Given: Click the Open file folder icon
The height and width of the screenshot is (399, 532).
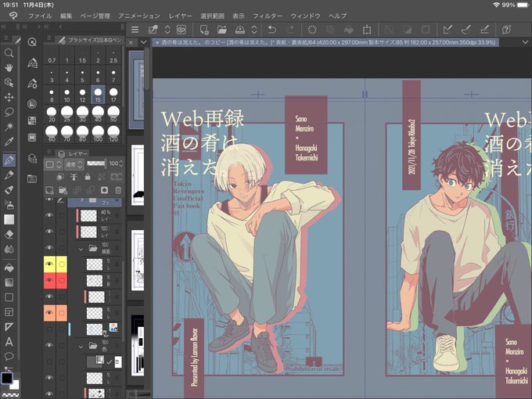Looking at the screenshot, I should pos(222,30).
